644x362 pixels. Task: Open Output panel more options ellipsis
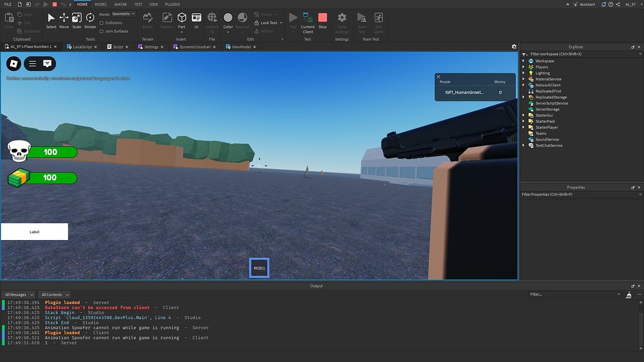coord(639,294)
